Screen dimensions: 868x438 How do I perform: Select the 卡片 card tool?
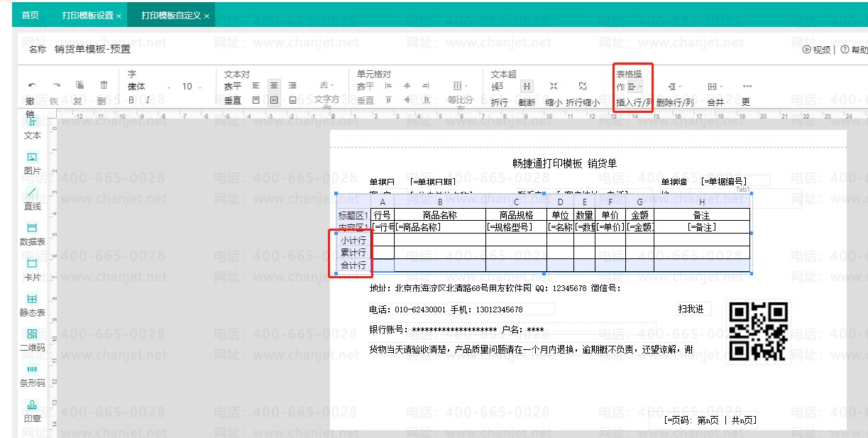tap(32, 270)
